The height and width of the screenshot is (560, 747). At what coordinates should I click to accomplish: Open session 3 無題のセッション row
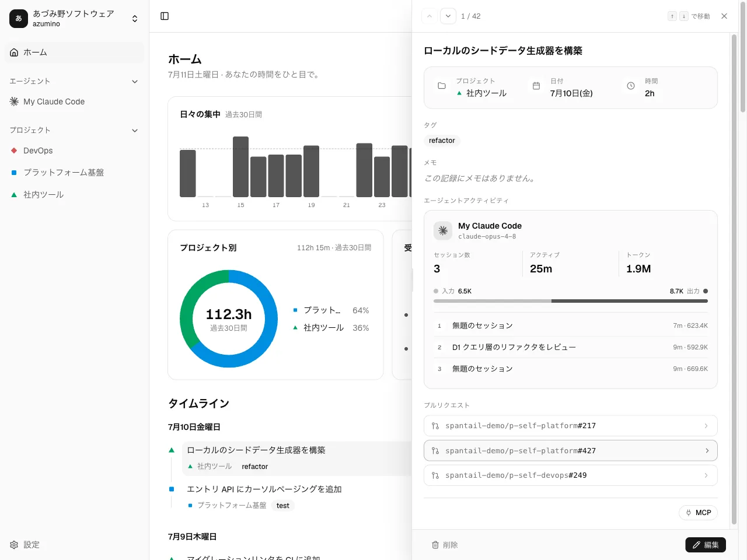[571, 369]
